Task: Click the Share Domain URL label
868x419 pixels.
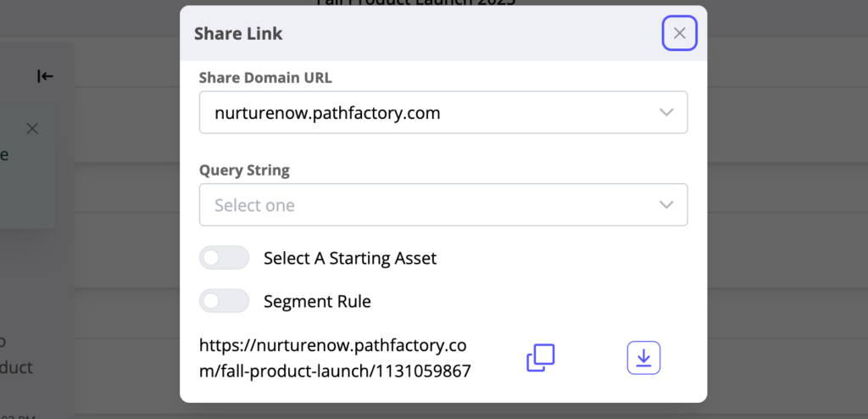Action: point(265,77)
